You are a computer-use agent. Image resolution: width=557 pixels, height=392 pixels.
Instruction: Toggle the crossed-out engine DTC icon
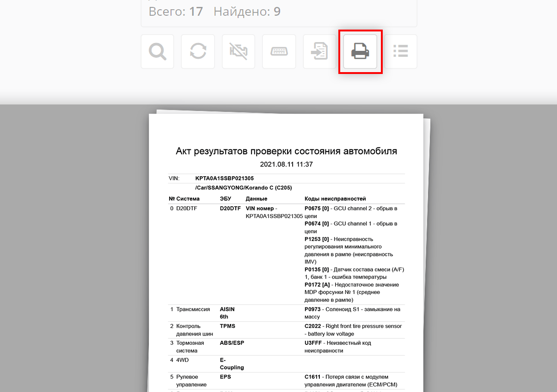click(x=239, y=51)
